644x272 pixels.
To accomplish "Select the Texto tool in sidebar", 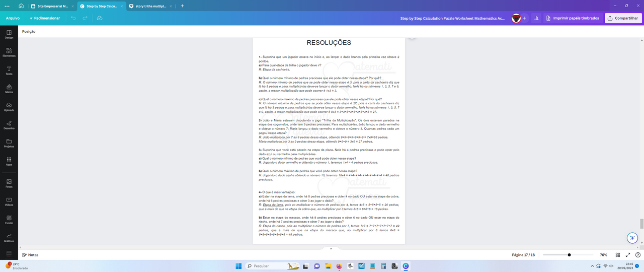I will point(9,70).
